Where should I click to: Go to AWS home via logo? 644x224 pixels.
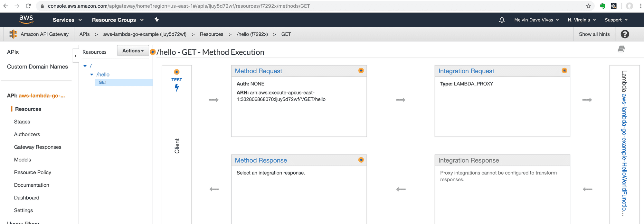pos(26,19)
